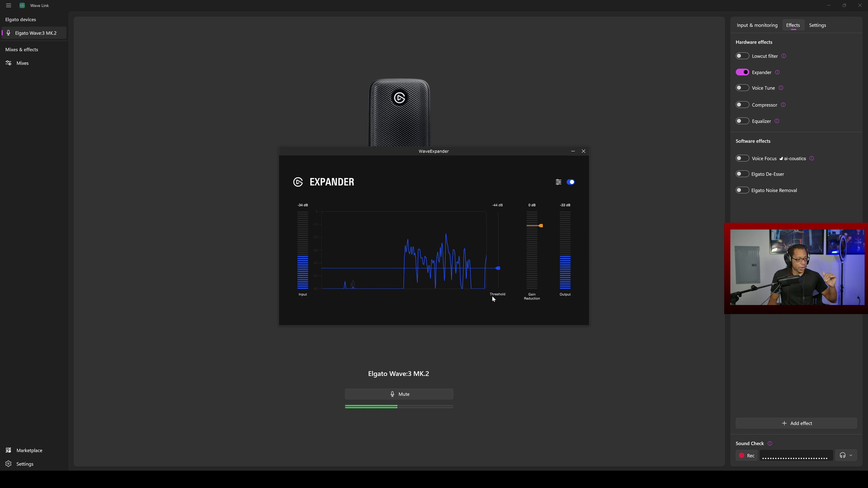The height and width of the screenshot is (488, 868).
Task: Open the hamburger navigation menu
Action: pos(9,6)
